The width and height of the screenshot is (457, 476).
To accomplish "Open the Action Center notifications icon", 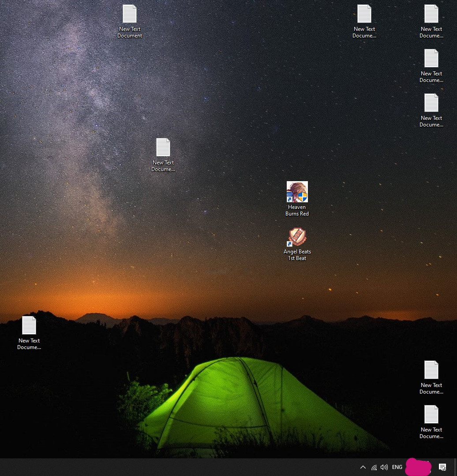I will tap(442, 467).
